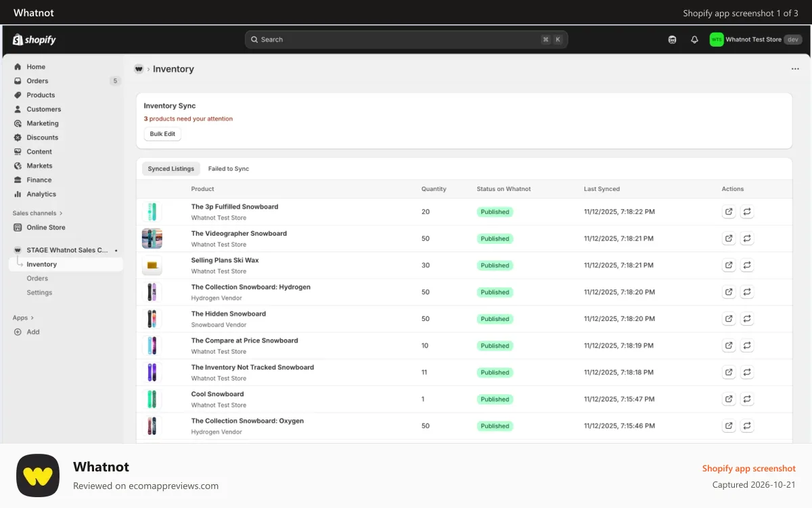812x508 pixels.
Task: Select Inventory under Whatnot channel
Action: [x=66, y=265]
